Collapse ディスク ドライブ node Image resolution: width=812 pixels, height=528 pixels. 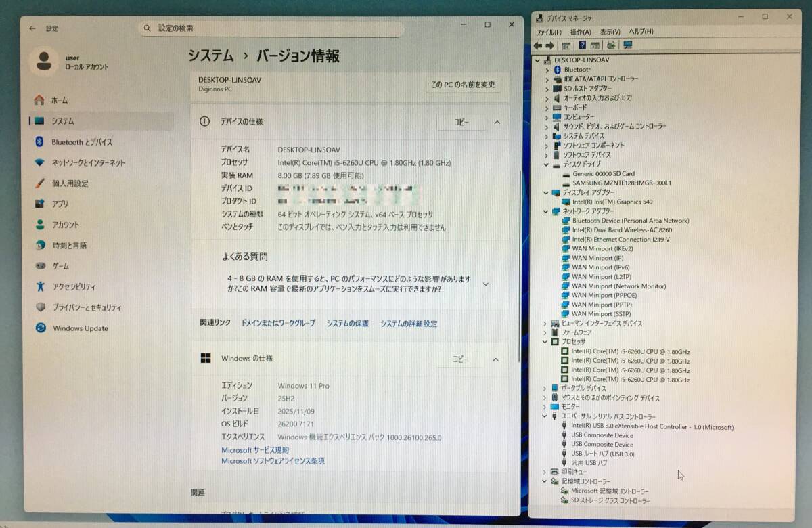point(547,164)
